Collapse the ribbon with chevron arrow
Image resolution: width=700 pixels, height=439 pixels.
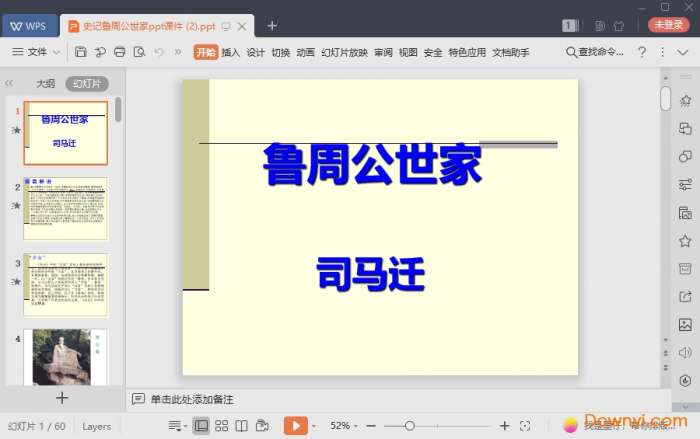[683, 52]
